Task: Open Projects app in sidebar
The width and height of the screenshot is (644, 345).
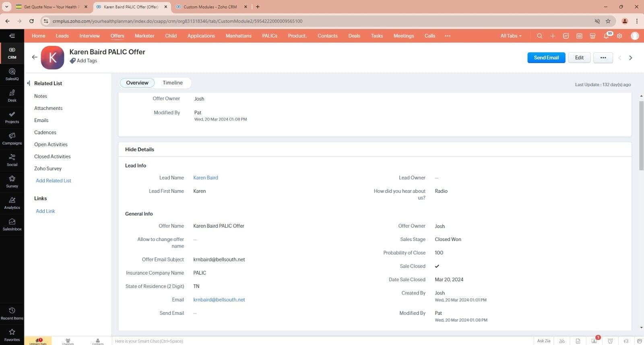Action: (12, 117)
